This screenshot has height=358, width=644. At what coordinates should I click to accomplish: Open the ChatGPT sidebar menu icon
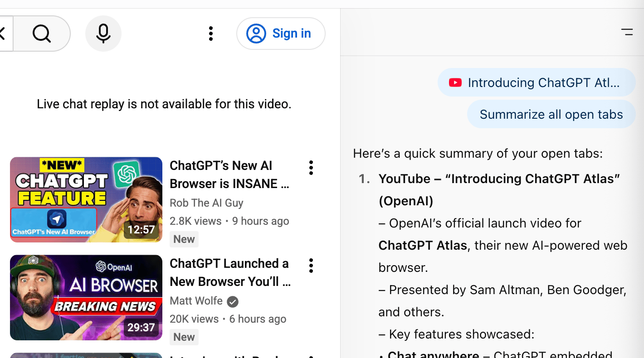tap(627, 32)
